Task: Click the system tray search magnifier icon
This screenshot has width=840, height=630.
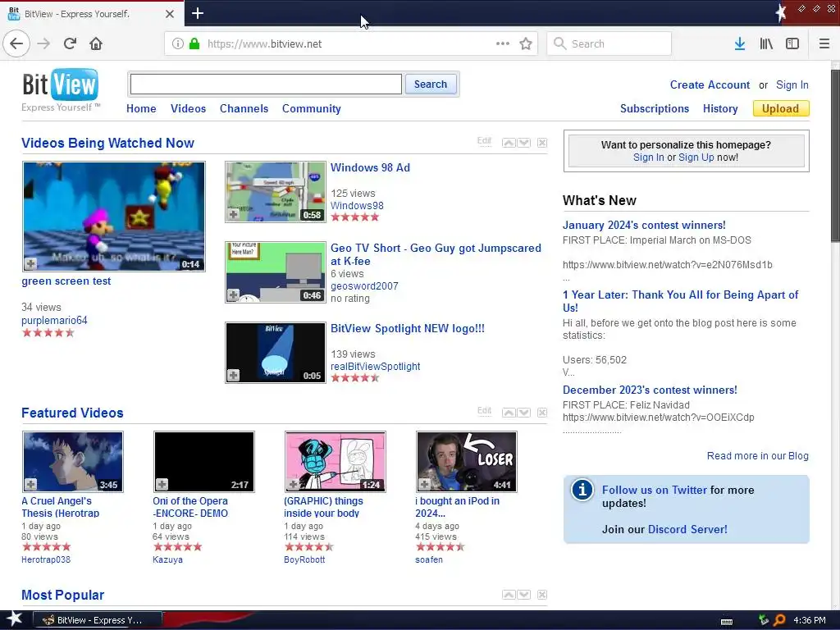Action: point(779,620)
